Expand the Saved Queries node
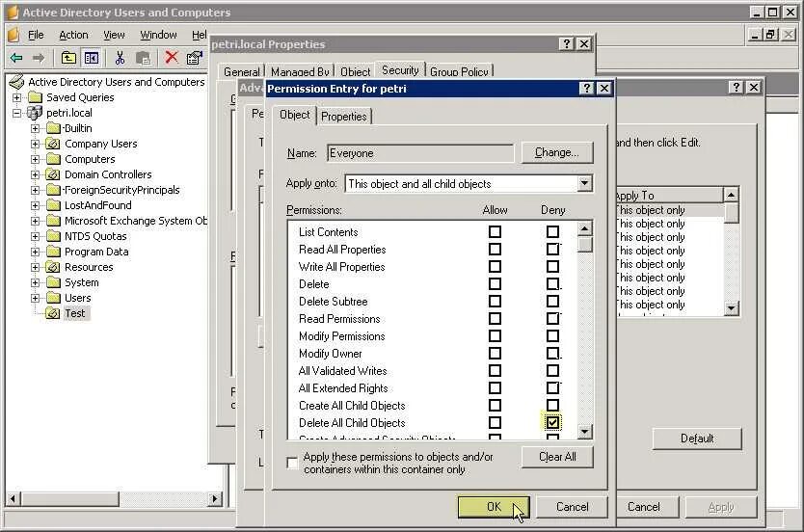The width and height of the screenshot is (804, 532). click(x=17, y=97)
